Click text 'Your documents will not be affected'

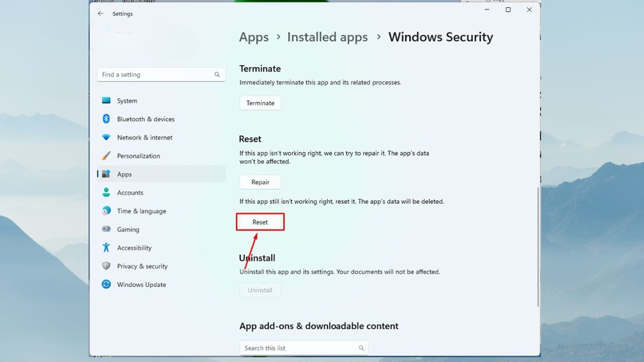388,272
